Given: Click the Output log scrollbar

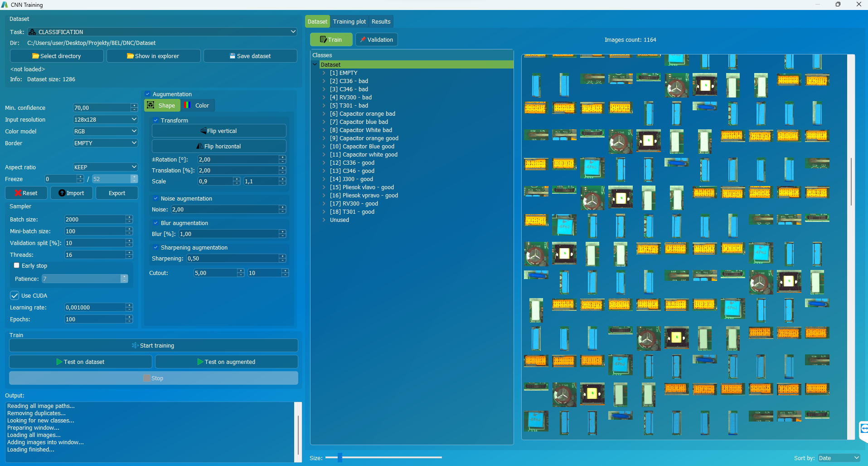Looking at the screenshot, I should pyautogui.click(x=298, y=434).
